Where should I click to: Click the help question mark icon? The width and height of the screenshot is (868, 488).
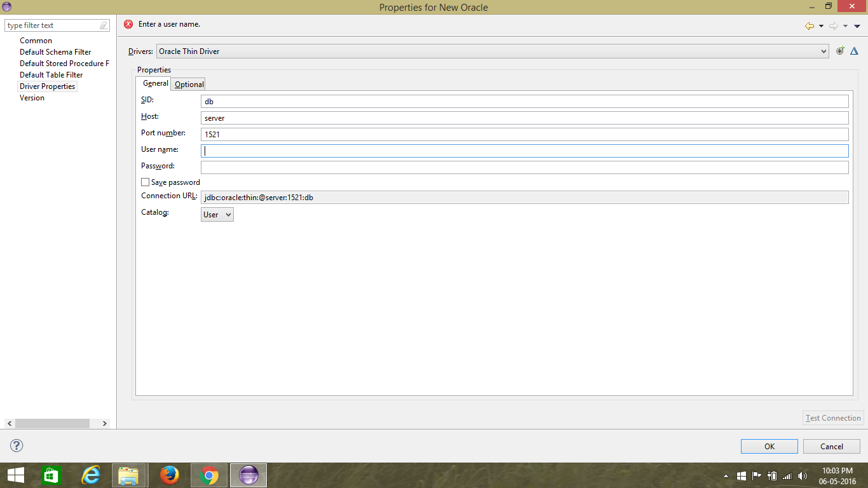pyautogui.click(x=17, y=445)
